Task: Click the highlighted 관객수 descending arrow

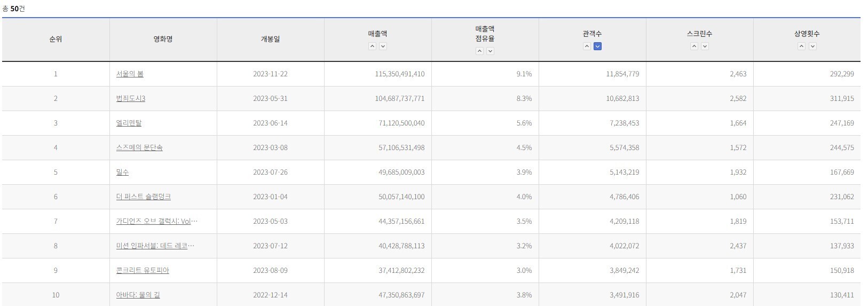Action: 597,46
